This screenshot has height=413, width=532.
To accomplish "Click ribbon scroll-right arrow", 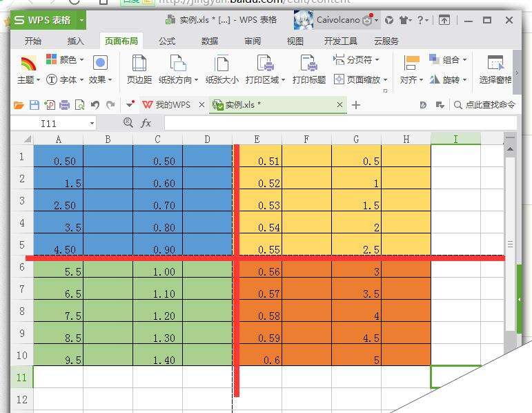I will coord(517,73).
